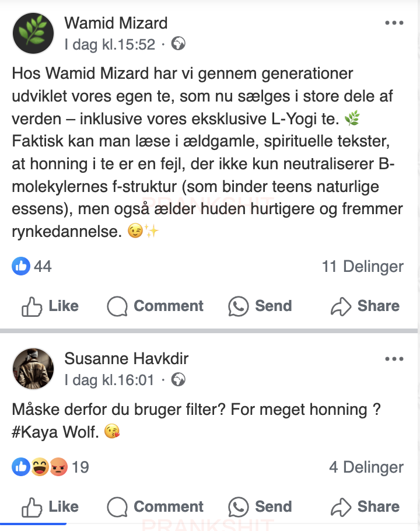The width and height of the screenshot is (420, 531).
Task: View the 44 like reactions
Action: [32, 267]
